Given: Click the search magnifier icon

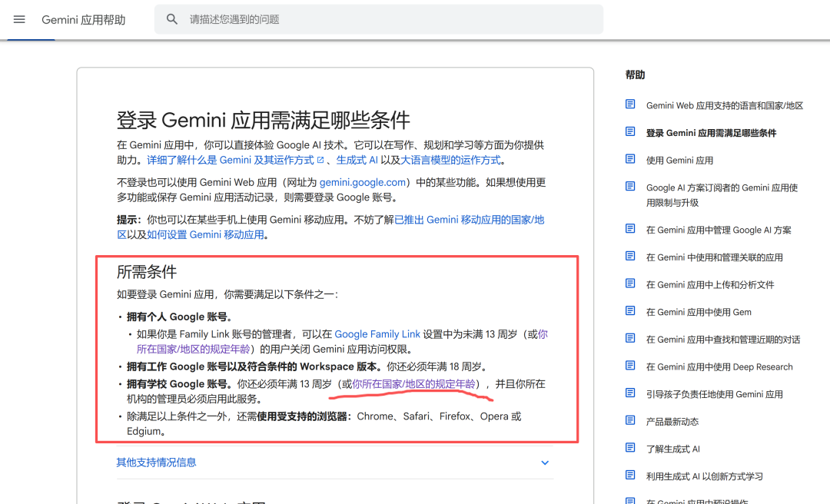Looking at the screenshot, I should (x=172, y=19).
